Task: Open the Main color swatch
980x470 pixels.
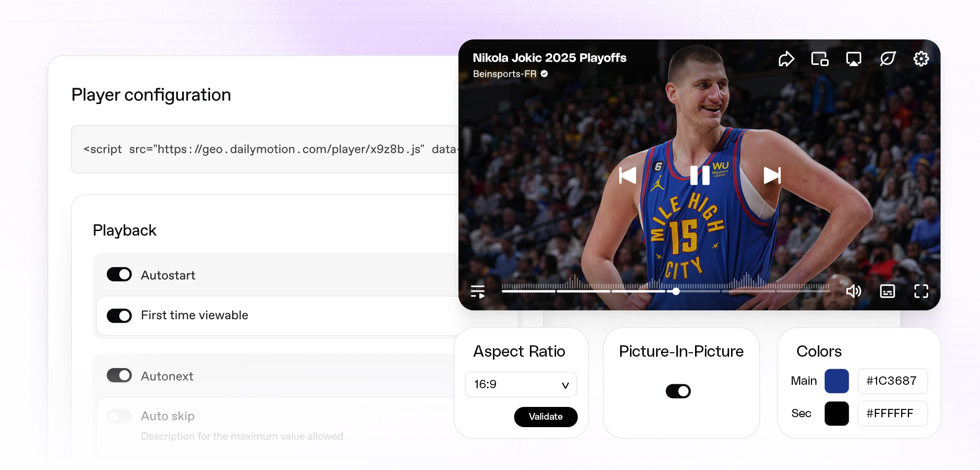Action: click(837, 381)
